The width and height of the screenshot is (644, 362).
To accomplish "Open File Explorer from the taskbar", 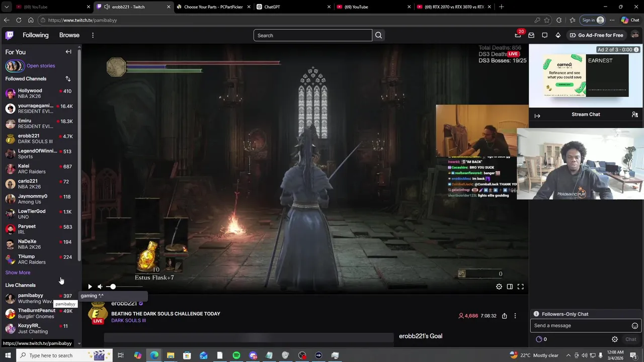I will click(x=171, y=355).
